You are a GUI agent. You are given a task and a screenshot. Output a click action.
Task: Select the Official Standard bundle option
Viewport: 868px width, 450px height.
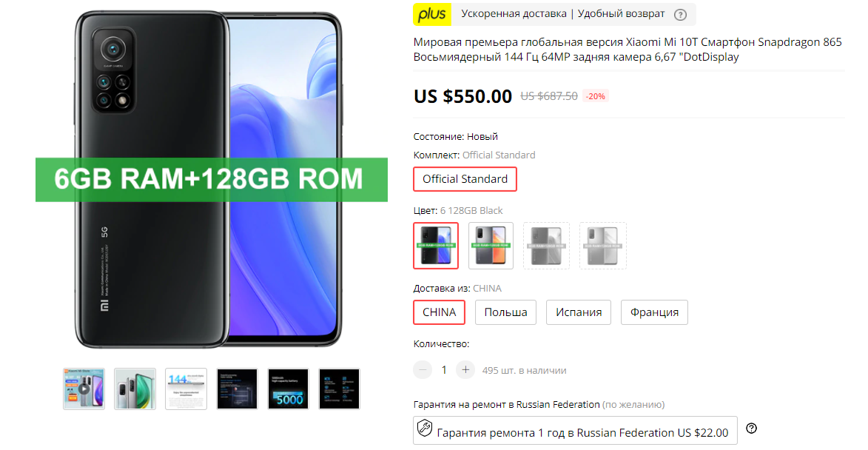(465, 179)
